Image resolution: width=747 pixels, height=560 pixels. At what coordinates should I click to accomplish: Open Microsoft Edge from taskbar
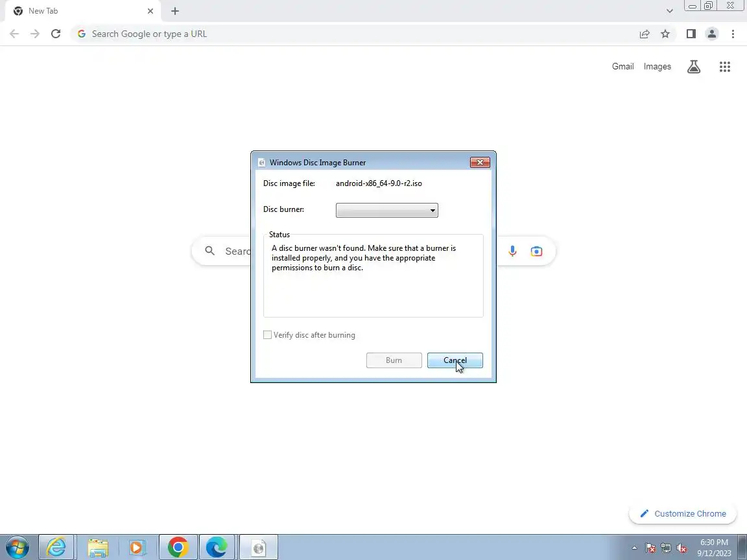click(217, 548)
